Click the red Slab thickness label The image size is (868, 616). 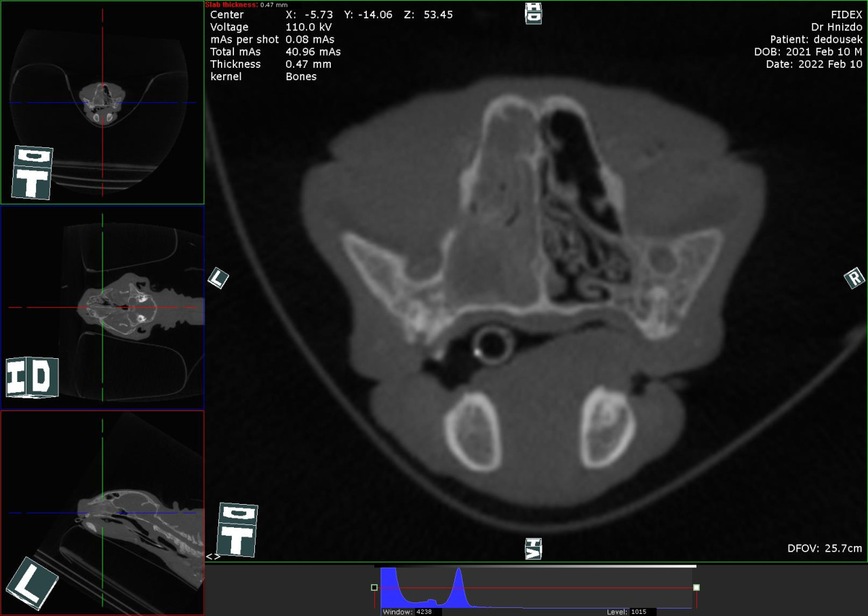231,4
